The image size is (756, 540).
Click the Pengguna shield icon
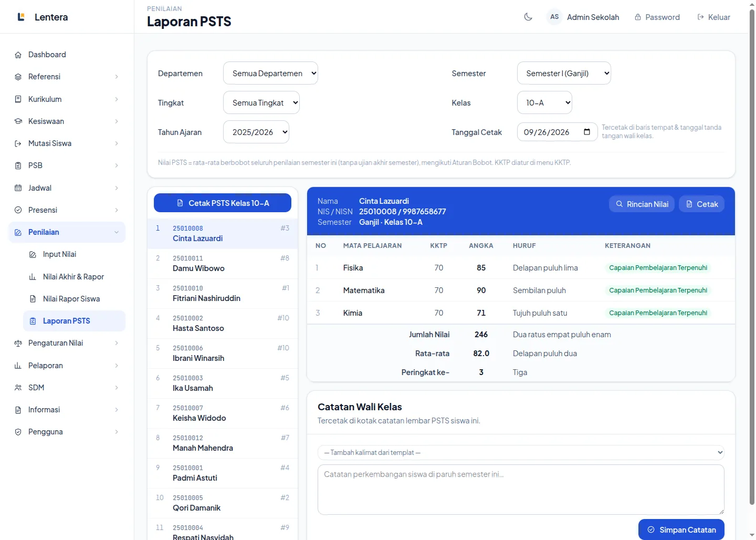coord(18,432)
